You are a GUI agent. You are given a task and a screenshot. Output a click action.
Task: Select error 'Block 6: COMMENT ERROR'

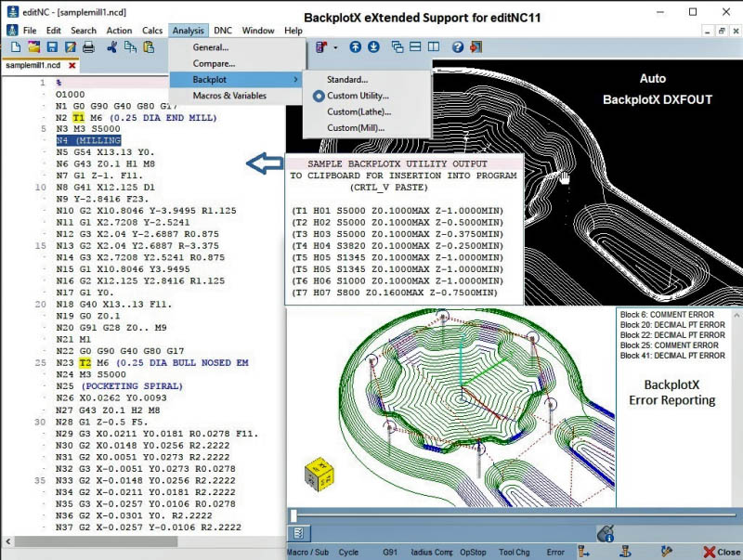click(667, 315)
